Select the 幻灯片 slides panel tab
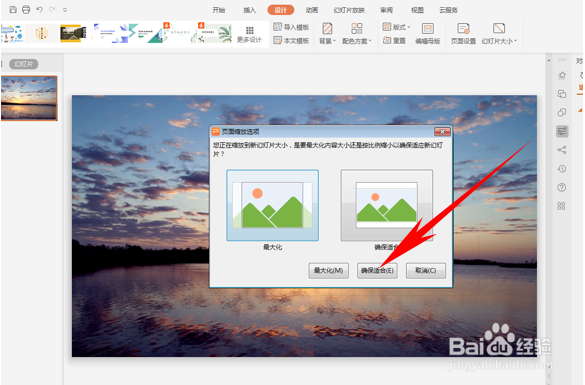Image resolution: width=585 pixels, height=385 pixels. (x=24, y=64)
